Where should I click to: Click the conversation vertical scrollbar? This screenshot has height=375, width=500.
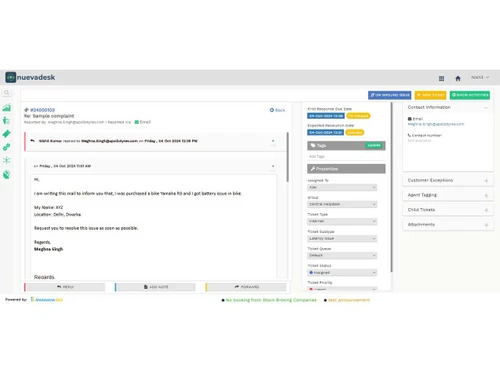tap(287, 157)
